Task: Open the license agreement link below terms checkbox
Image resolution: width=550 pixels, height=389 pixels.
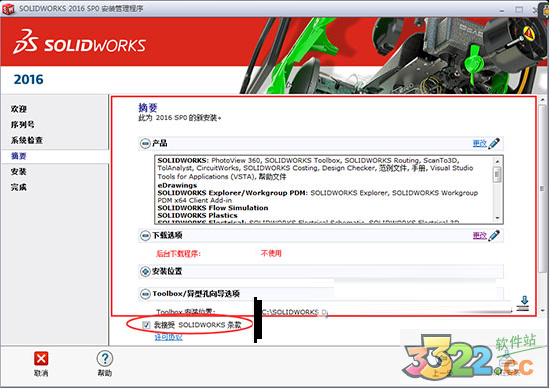Action: click(169, 337)
